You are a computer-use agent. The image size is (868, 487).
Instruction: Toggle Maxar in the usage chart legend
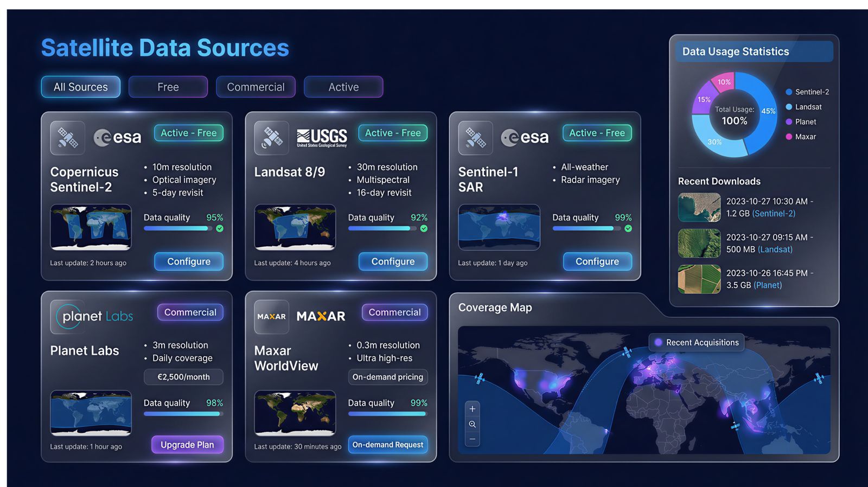[x=801, y=137]
